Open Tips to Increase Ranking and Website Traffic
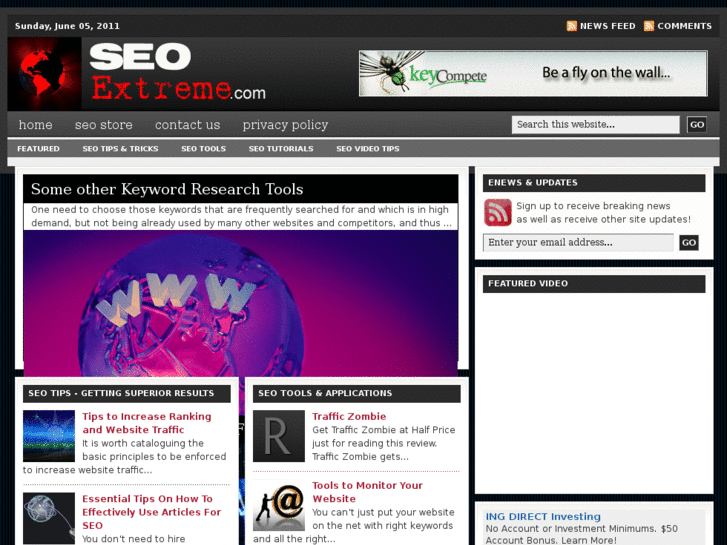This screenshot has height=545, width=727. (x=147, y=423)
